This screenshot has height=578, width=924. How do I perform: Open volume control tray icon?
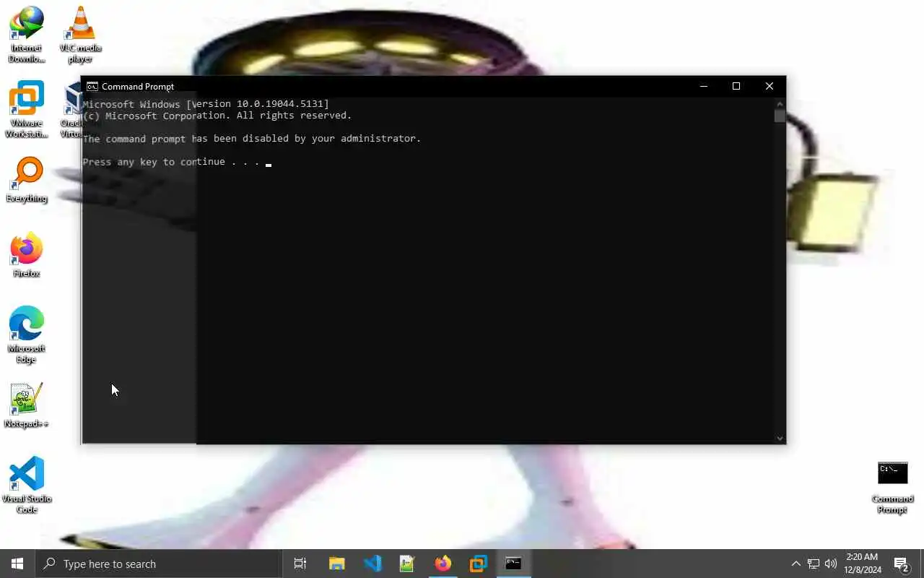pos(831,564)
